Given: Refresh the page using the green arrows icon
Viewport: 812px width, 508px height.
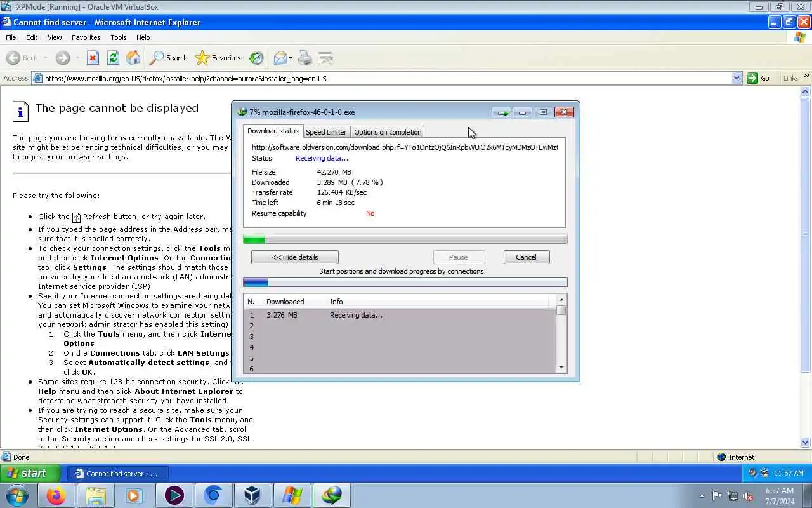Looking at the screenshot, I should click(113, 58).
